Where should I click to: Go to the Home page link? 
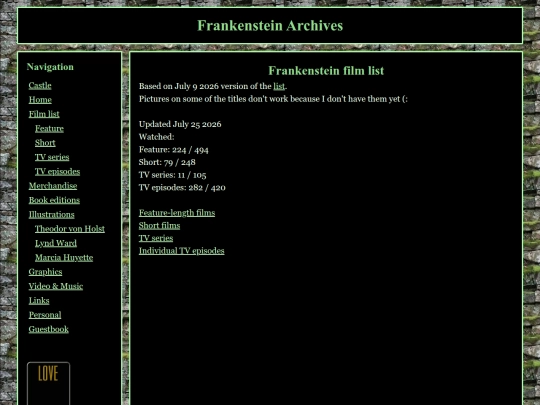[40, 100]
